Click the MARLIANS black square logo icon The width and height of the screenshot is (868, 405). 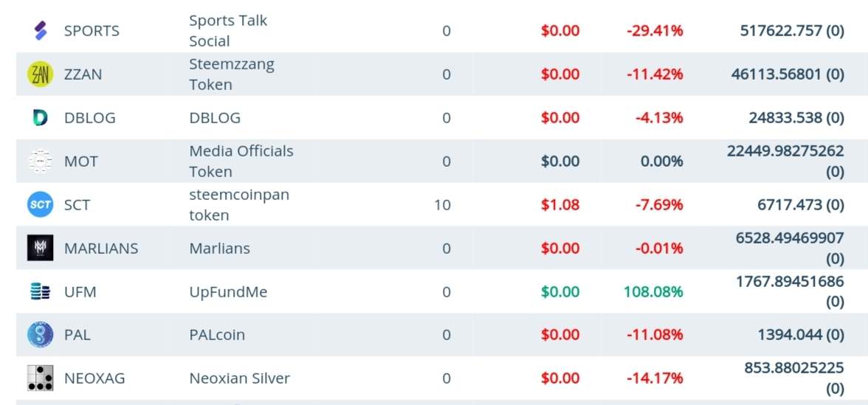click(x=41, y=248)
